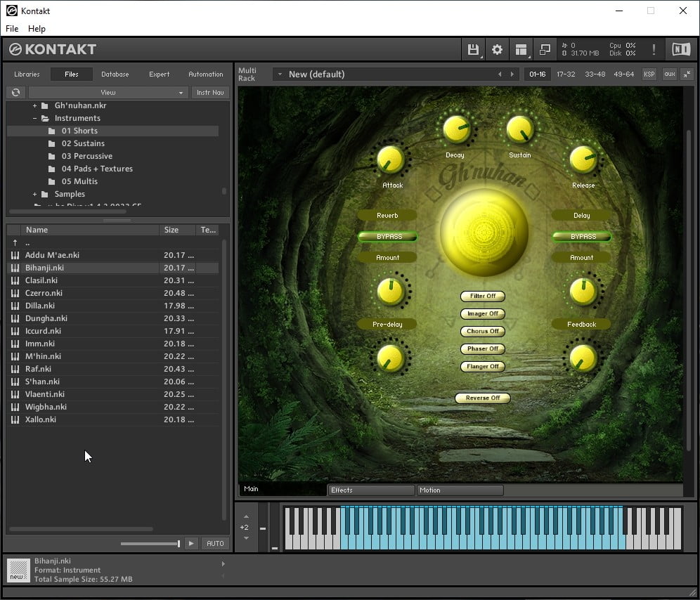
Task: Click the panic exclamation mark icon
Action: [x=654, y=50]
